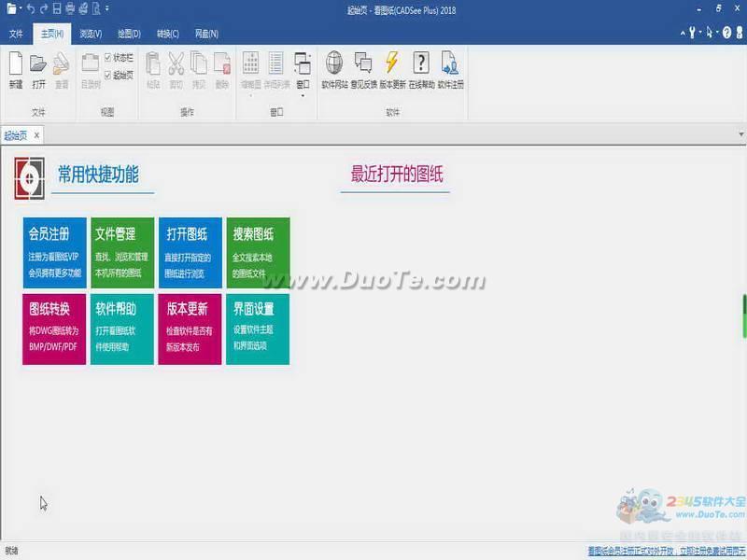Click the 界面设置 (interface settings) tile
The width and height of the screenshot is (747, 560).
(x=258, y=329)
